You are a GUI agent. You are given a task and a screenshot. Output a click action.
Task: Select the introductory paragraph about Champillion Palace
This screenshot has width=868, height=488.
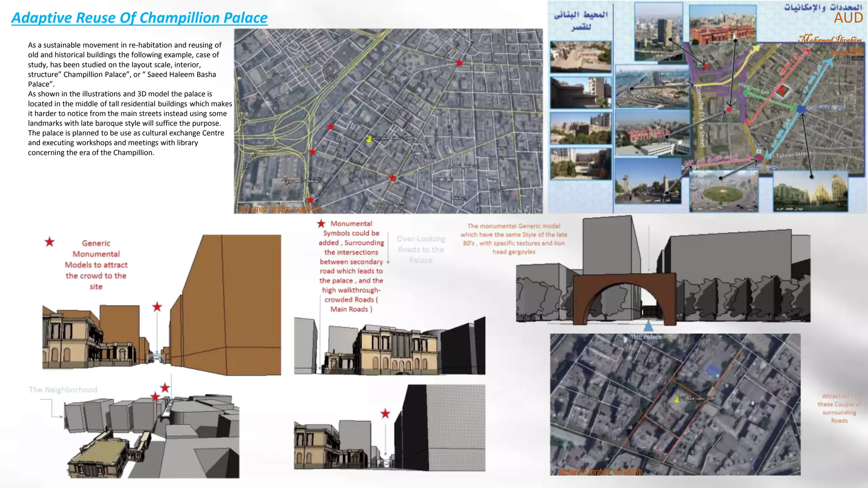130,99
